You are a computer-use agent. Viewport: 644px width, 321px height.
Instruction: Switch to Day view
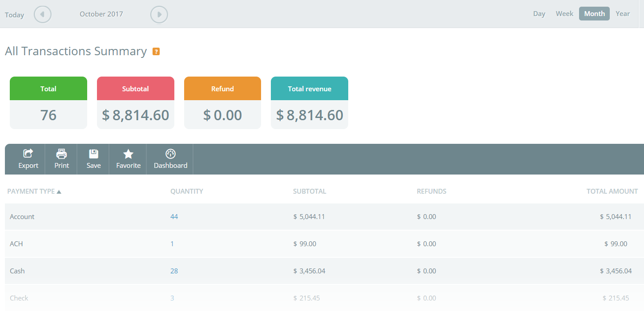tap(539, 13)
